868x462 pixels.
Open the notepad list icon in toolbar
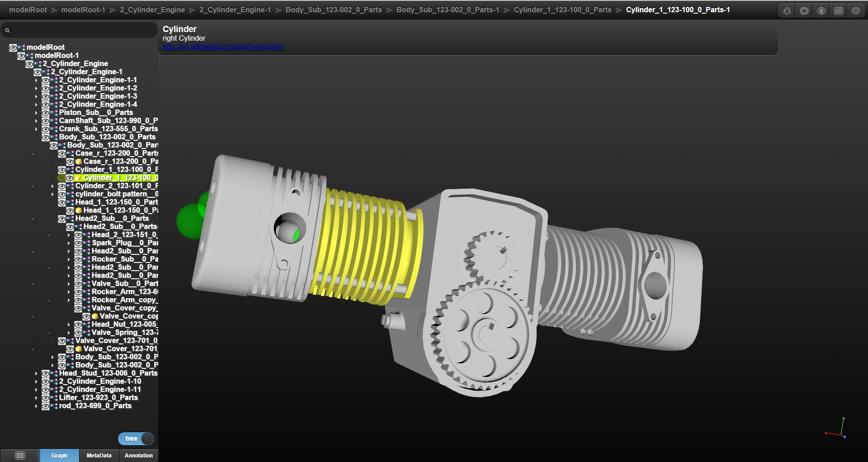click(x=839, y=11)
